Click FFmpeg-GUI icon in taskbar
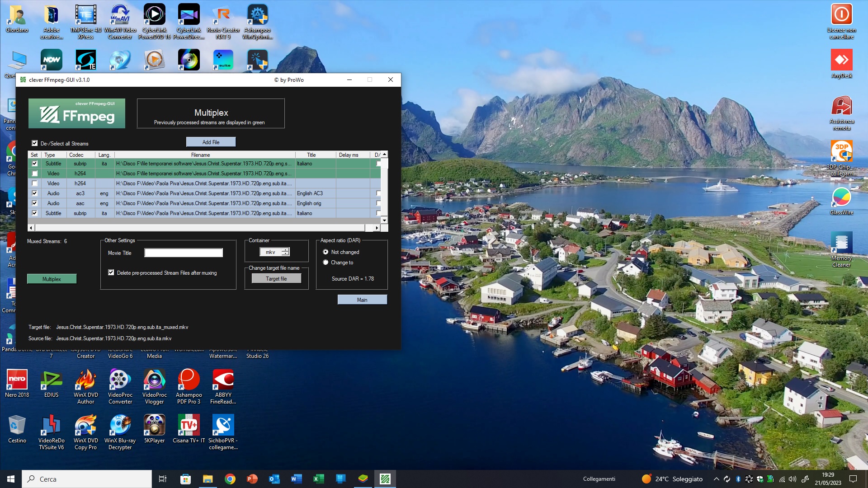868x488 pixels. (385, 479)
